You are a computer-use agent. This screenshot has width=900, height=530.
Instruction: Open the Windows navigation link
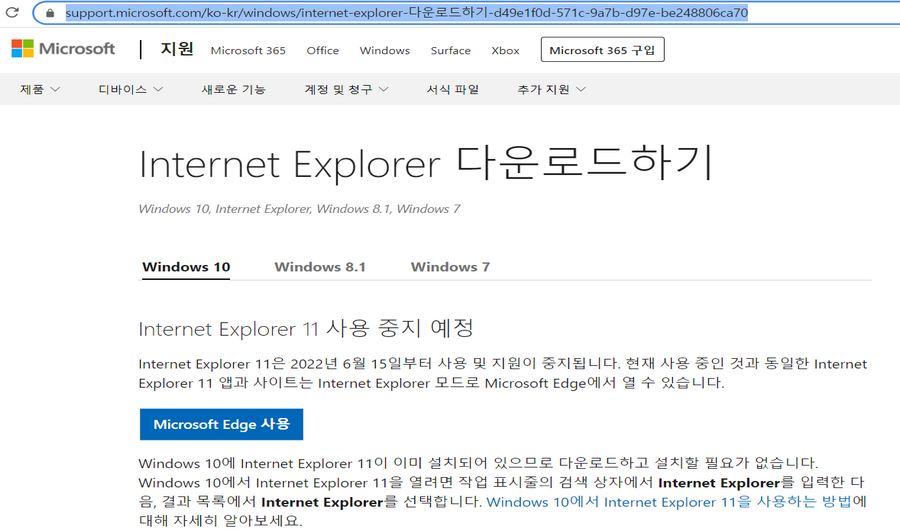[x=385, y=51]
